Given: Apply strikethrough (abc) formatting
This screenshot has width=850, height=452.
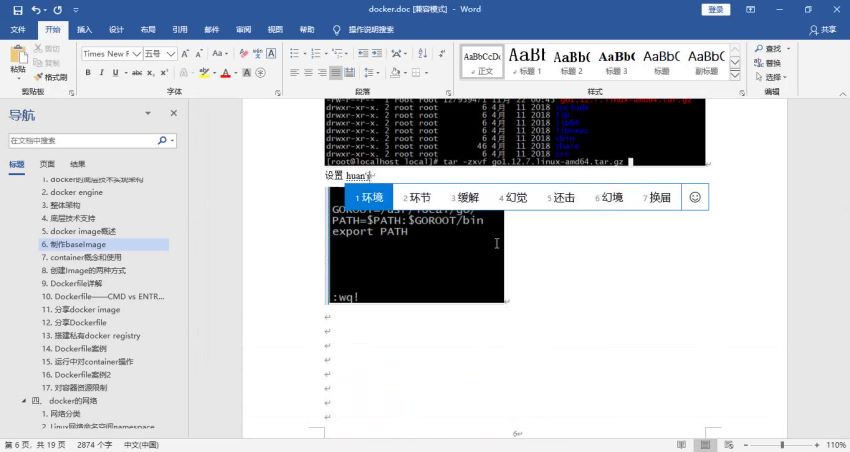Looking at the screenshot, I should (137, 73).
